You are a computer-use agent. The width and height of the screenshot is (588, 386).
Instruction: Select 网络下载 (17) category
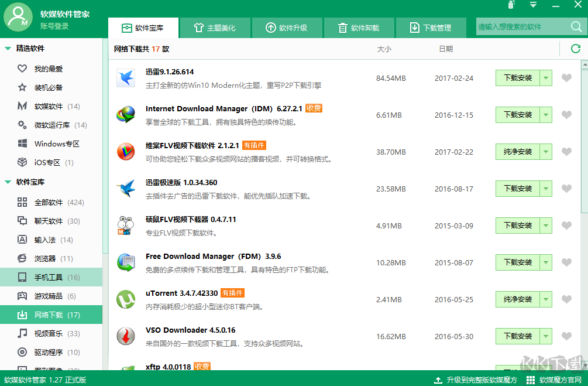coord(51,315)
